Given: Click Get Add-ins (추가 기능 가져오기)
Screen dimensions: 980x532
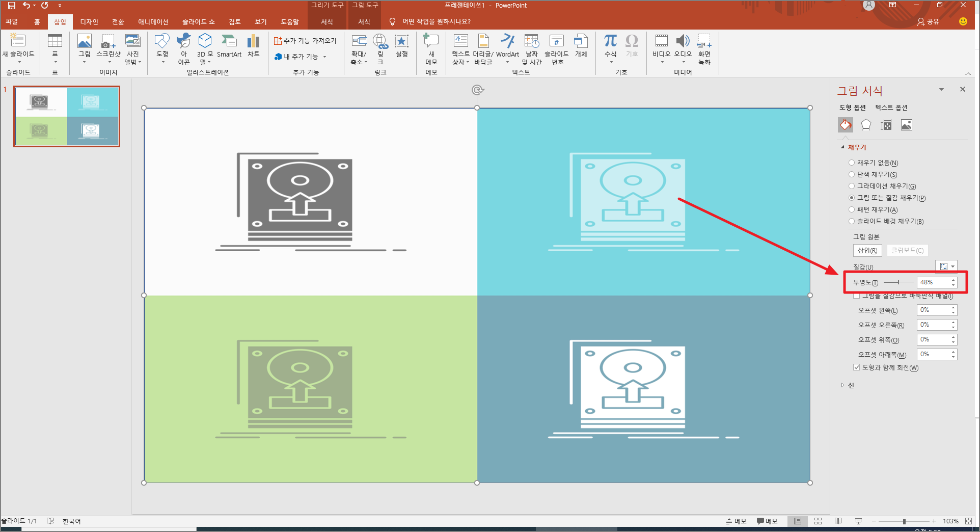Looking at the screenshot, I should tap(305, 41).
